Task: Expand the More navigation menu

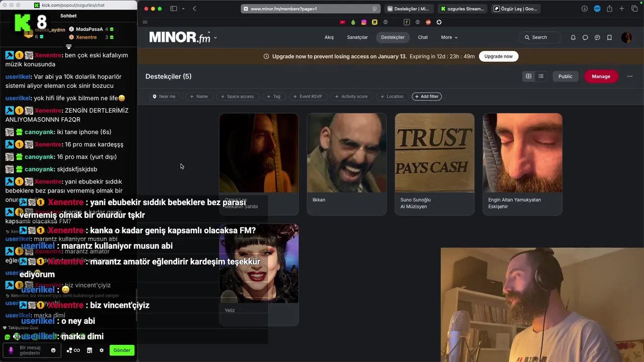Action: (449, 37)
